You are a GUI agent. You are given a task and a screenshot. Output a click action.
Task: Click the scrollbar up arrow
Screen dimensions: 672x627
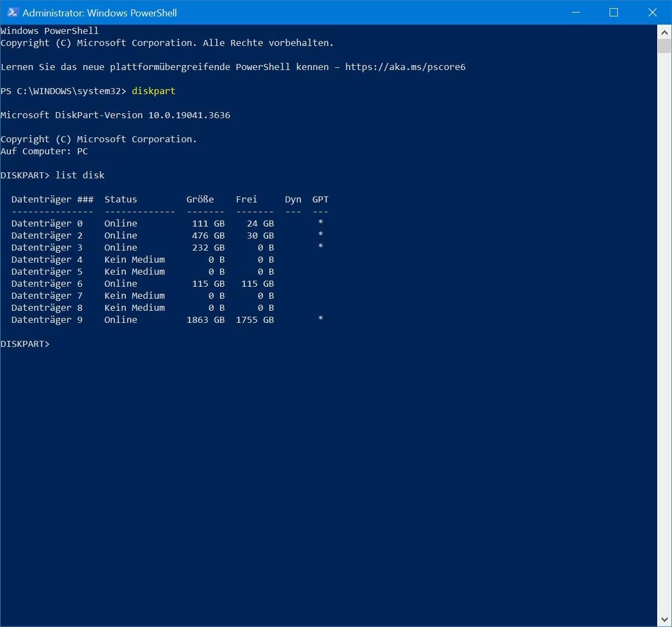point(664,32)
